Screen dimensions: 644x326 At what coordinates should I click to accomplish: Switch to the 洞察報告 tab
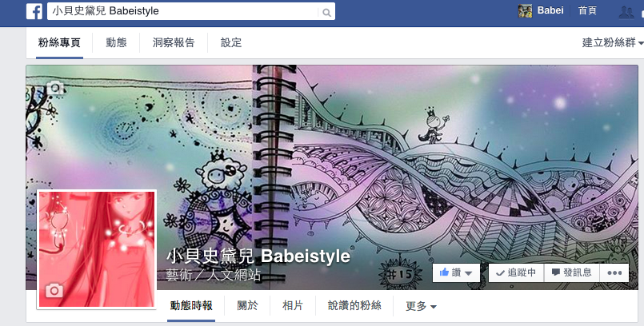coord(174,42)
